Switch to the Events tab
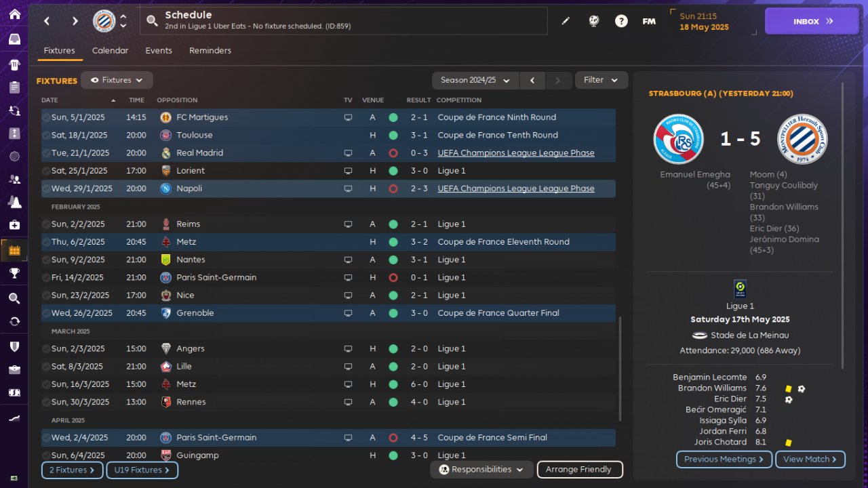The image size is (868, 488). (159, 51)
